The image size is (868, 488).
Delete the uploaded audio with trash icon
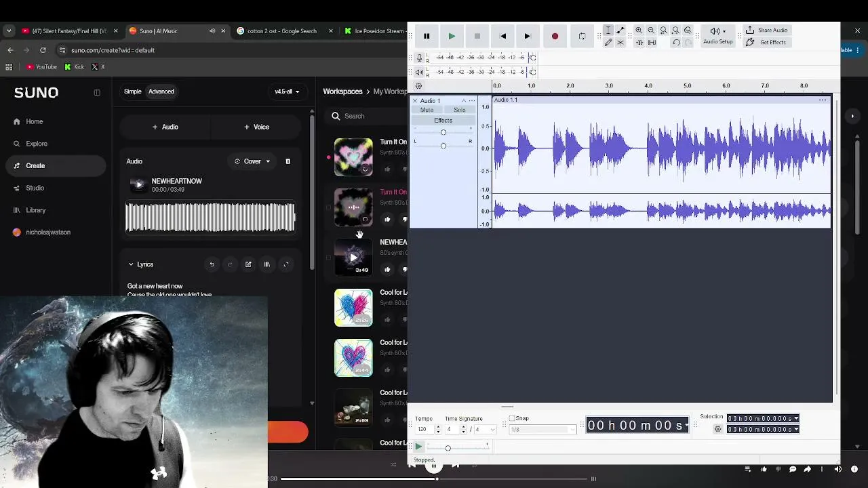(x=288, y=161)
